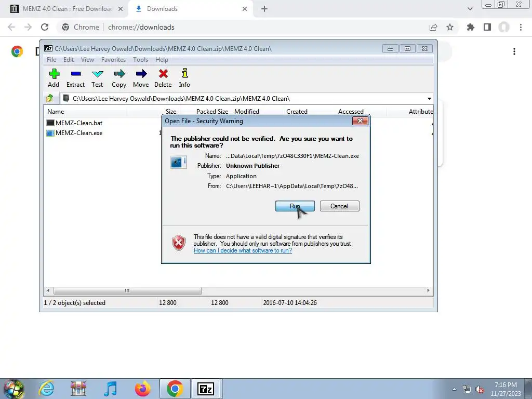Open a new Chrome tab
This screenshot has width=532, height=399.
pyautogui.click(x=264, y=9)
